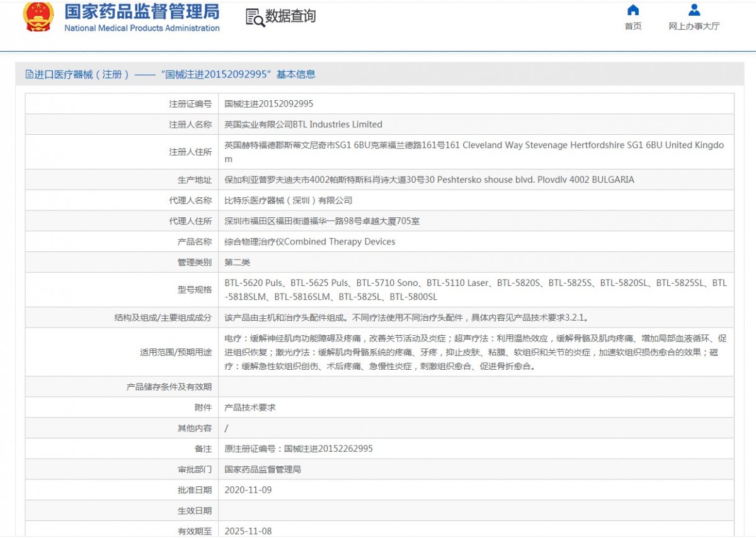The image size is (756, 538).
Task: Click registration number value 国械注进20152092995 in table
Action: (269, 104)
